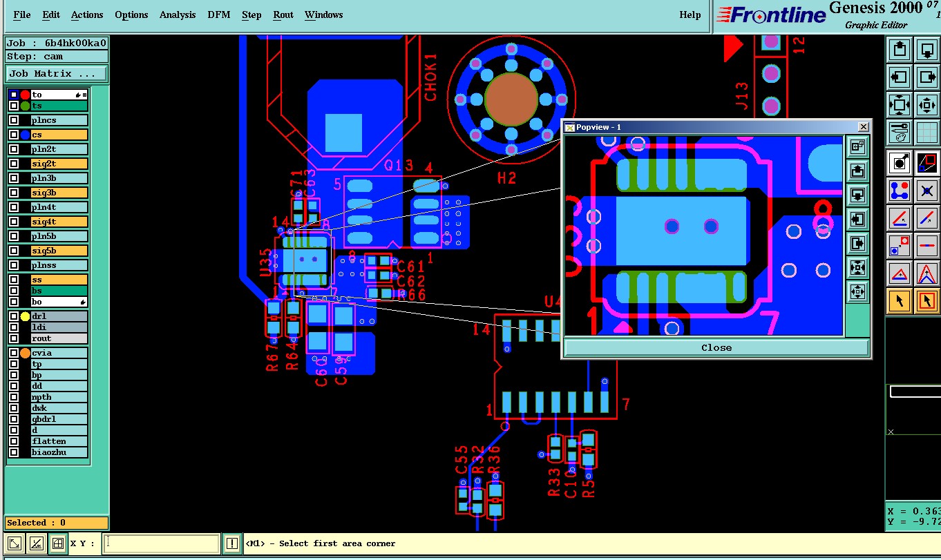Select the plain arrow pointer tool
This screenshot has height=560, width=941.
coord(900,300)
